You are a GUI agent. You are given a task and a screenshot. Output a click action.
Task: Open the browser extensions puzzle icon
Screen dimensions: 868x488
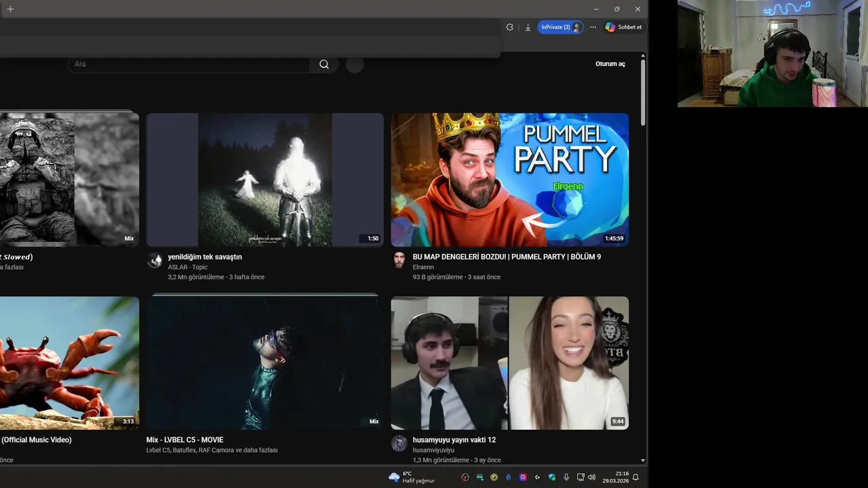tap(510, 27)
